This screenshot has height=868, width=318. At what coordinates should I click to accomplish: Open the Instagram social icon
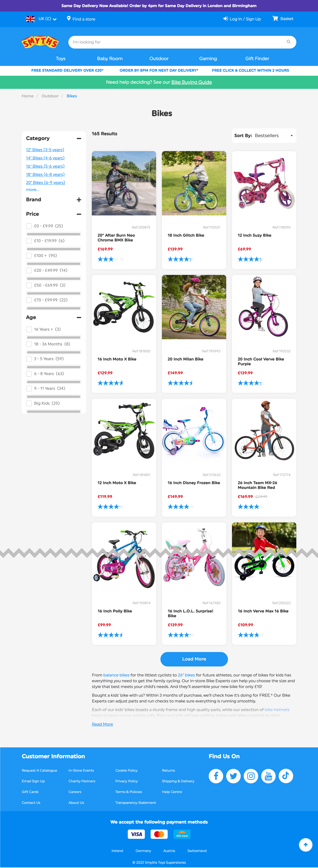251,776
